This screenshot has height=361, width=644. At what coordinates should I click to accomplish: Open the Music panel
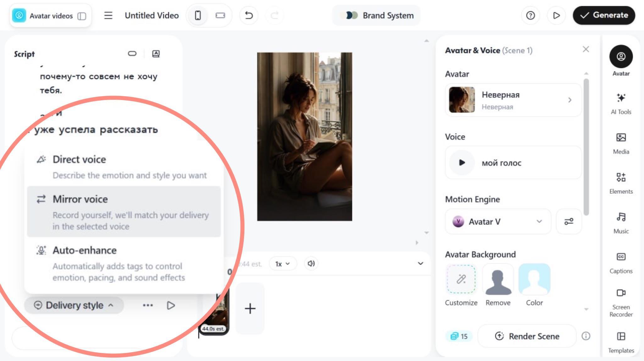click(x=621, y=223)
